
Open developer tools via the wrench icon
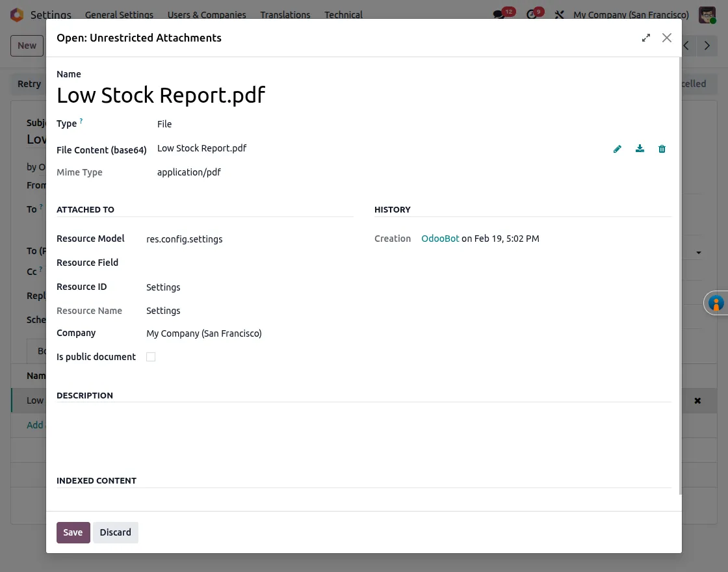[x=559, y=14]
